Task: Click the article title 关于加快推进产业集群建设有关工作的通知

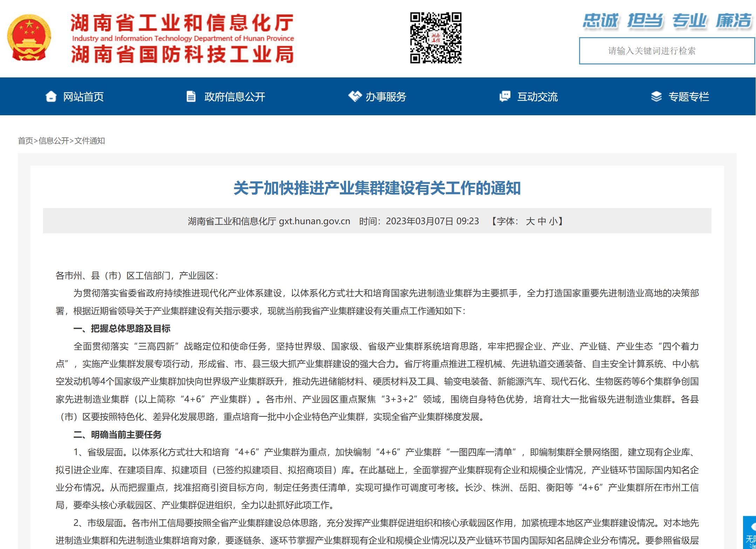Action: click(377, 188)
